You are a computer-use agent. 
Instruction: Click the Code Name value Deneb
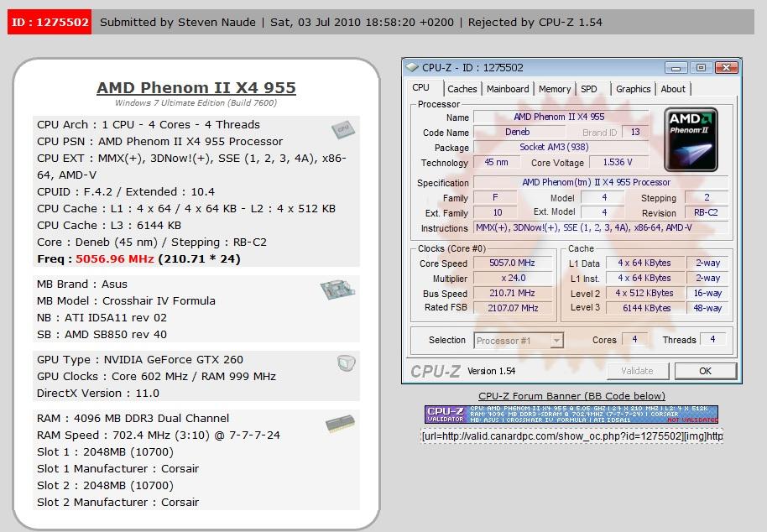tap(519, 132)
